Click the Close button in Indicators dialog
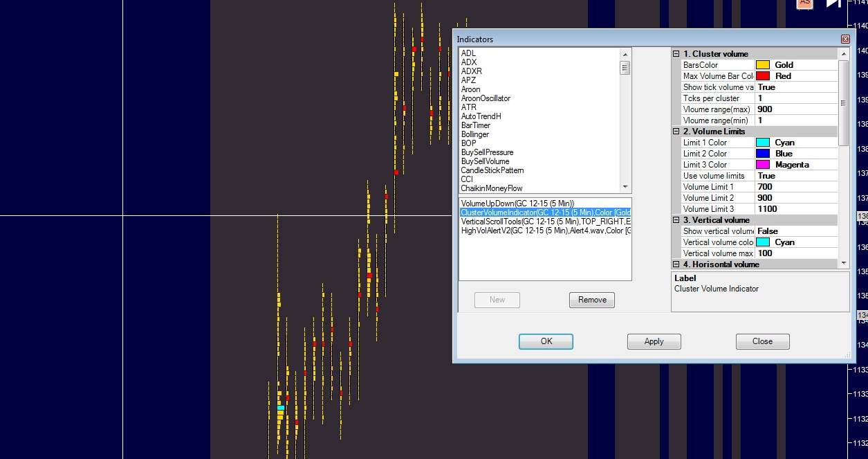The height and width of the screenshot is (459, 868). click(762, 341)
